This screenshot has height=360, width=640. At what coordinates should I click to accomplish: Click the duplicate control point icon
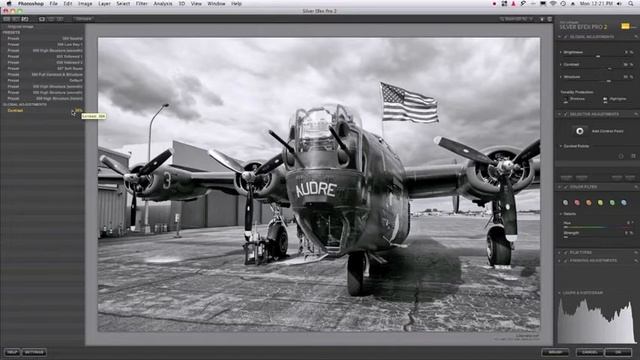pyautogui.click(x=621, y=156)
